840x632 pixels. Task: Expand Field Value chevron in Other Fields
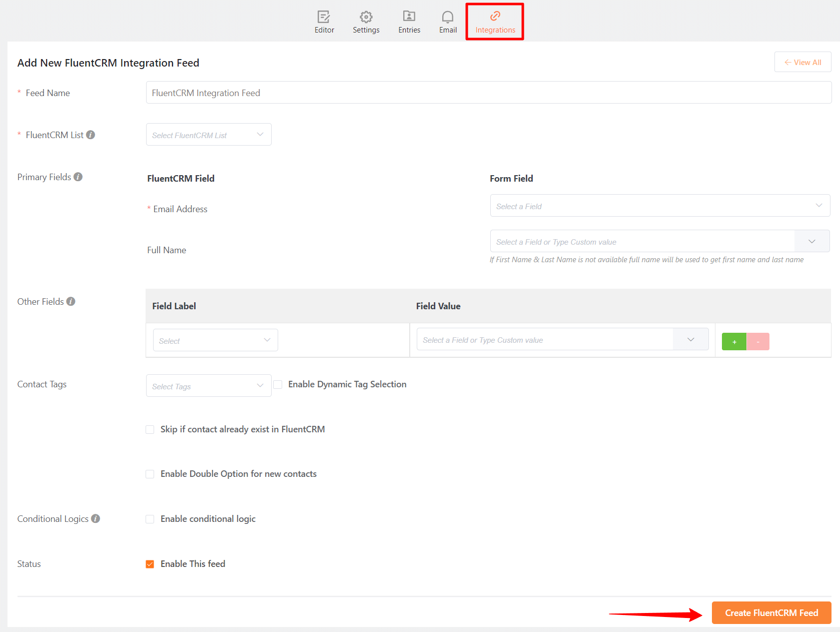point(691,339)
